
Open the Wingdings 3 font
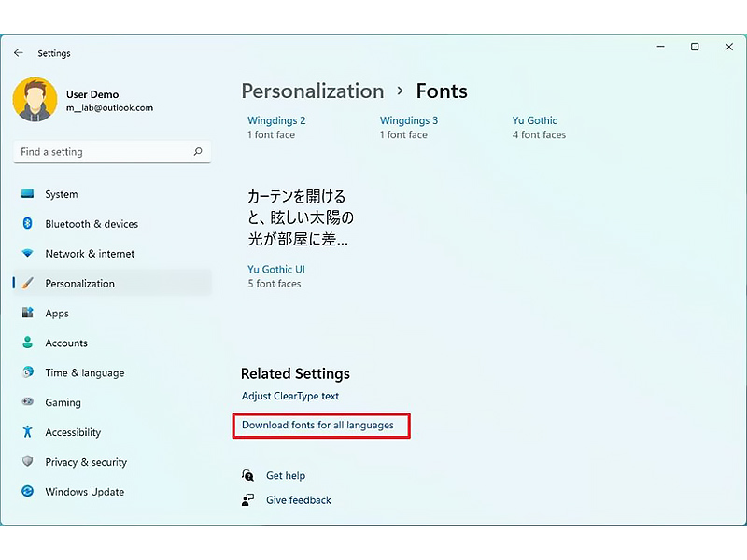[409, 120]
